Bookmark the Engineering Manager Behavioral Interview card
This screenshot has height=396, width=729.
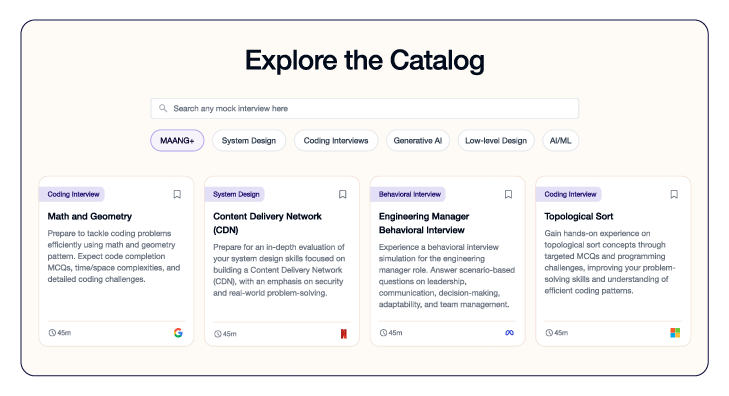click(x=508, y=194)
